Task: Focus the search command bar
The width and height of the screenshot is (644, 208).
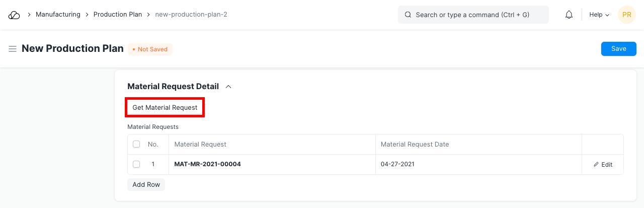Action: (x=472, y=15)
